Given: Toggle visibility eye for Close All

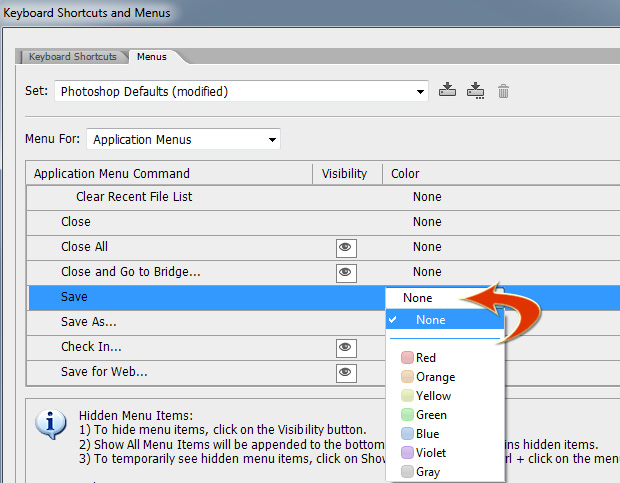Looking at the screenshot, I should (346, 248).
